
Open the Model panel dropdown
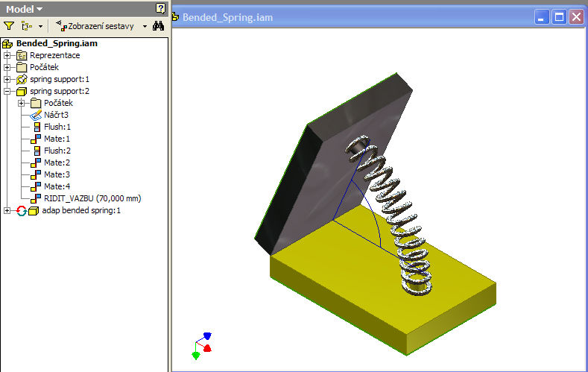[x=25, y=8]
